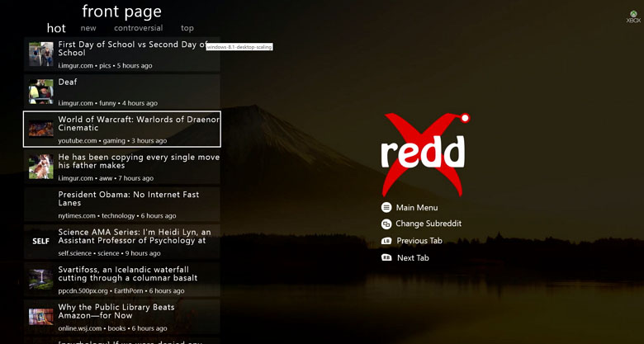Open 'Why the Public Library Beats Amazon' title
The width and height of the screenshot is (644, 344).
click(x=116, y=311)
